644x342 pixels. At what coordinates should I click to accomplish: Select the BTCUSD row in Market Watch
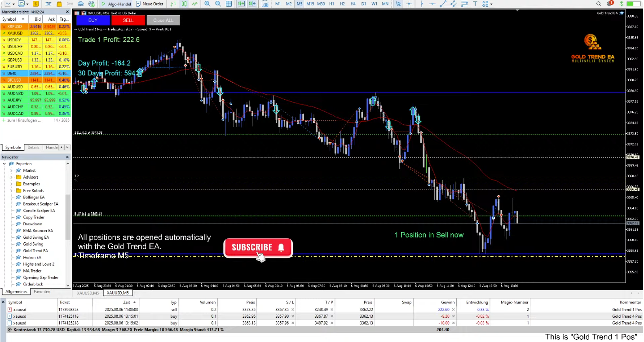tap(35, 80)
